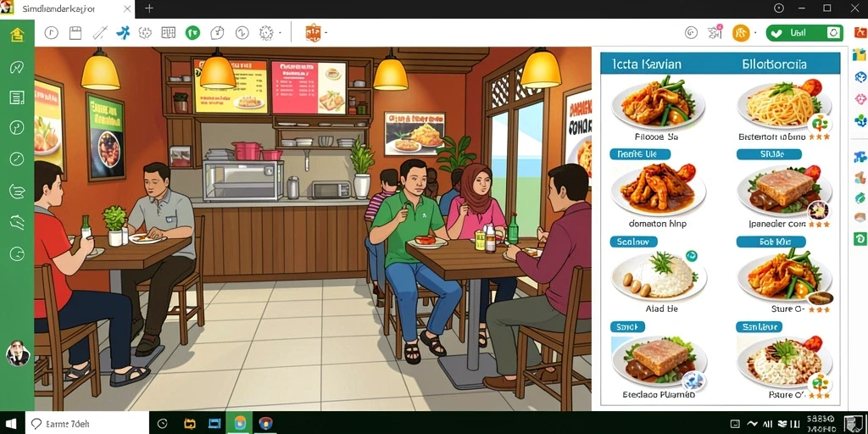The image size is (868, 434).
Task: Click the Eterdiaoo Pulamad dish name
Action: point(659,395)
